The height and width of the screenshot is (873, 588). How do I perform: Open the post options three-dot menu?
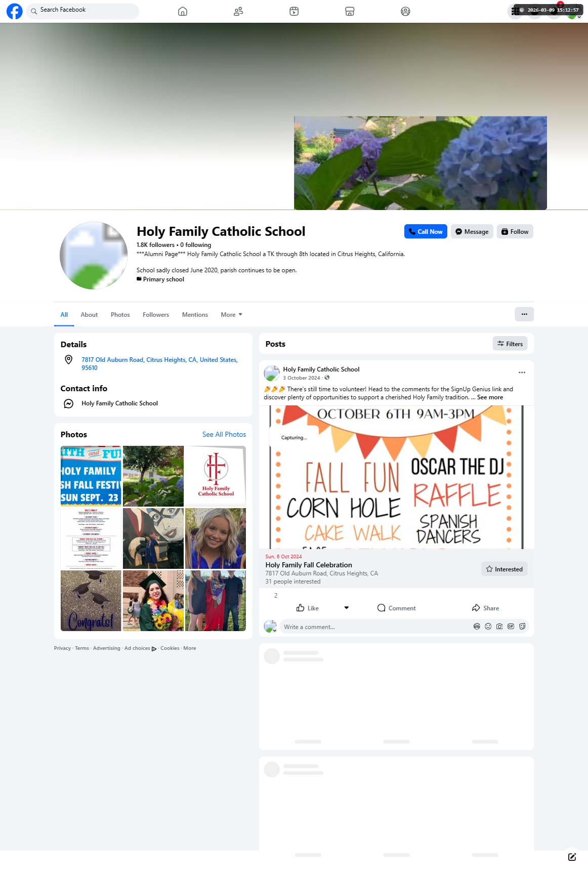pyautogui.click(x=522, y=372)
